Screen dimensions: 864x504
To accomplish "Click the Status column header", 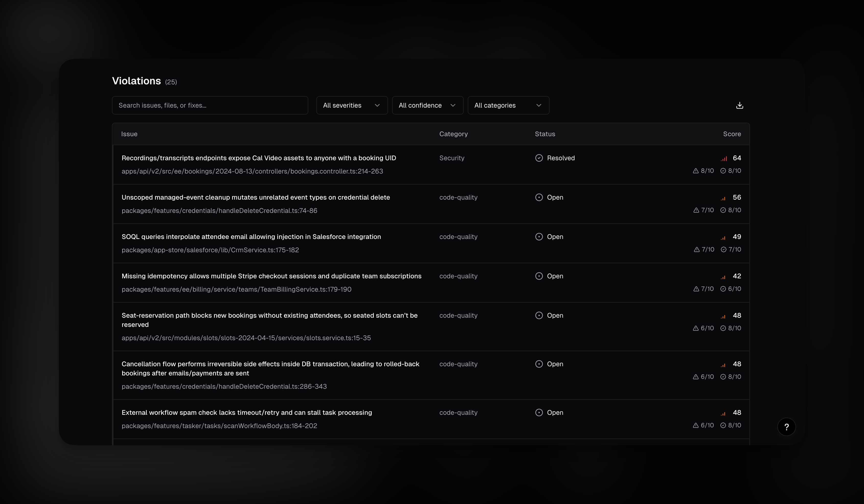I will tap(545, 134).
